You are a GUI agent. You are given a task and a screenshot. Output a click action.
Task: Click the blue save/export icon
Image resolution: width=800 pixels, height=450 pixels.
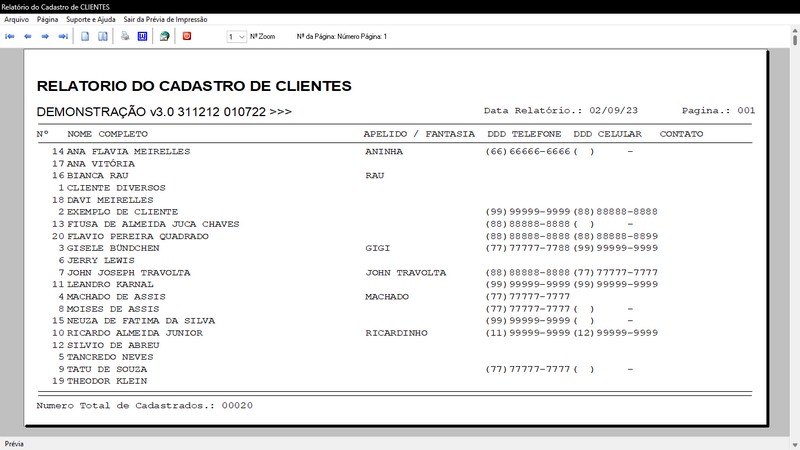tap(142, 36)
